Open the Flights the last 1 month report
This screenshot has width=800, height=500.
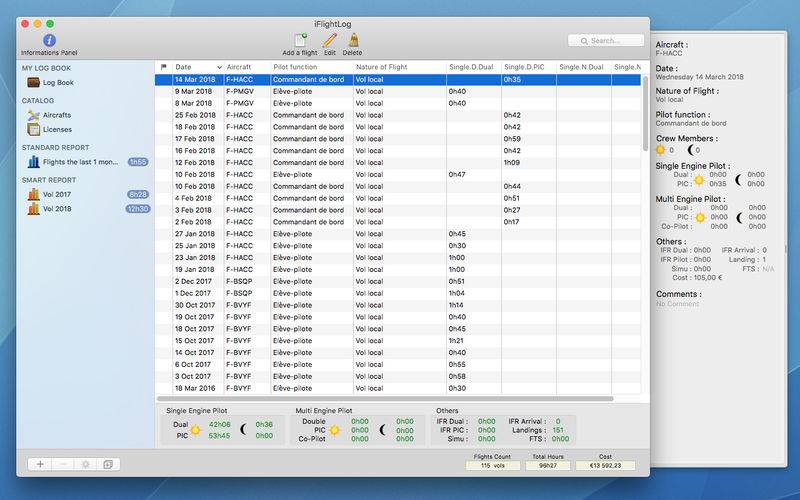(x=81, y=162)
